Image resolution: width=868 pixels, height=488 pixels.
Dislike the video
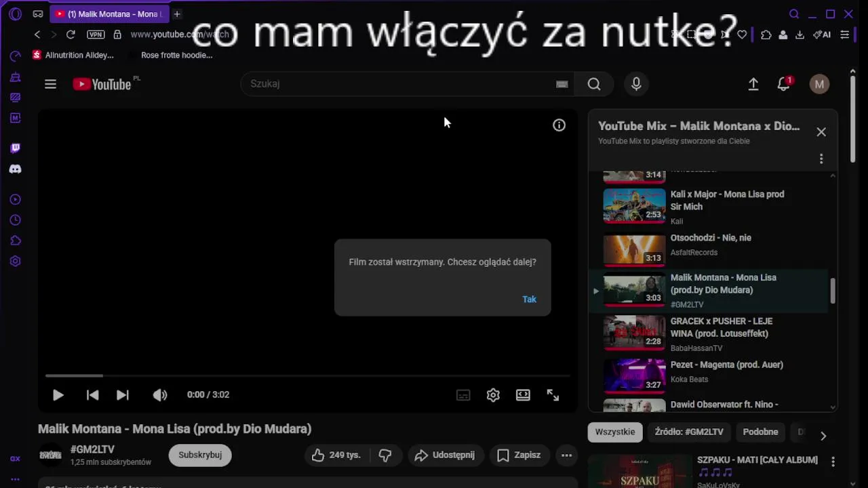pos(385,455)
